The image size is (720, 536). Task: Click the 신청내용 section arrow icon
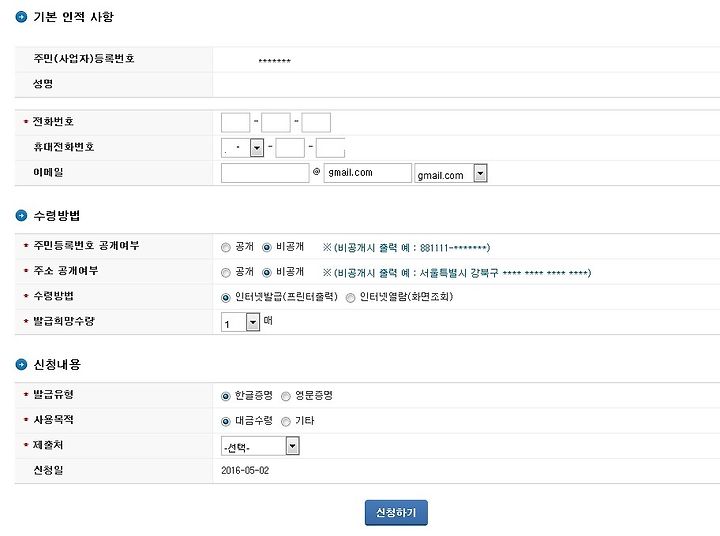point(21,364)
